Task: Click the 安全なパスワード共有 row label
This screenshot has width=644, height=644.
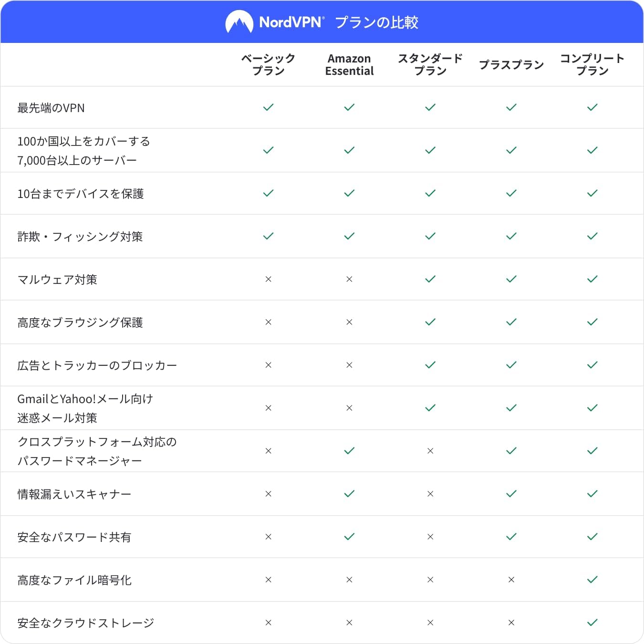Action: (x=74, y=537)
